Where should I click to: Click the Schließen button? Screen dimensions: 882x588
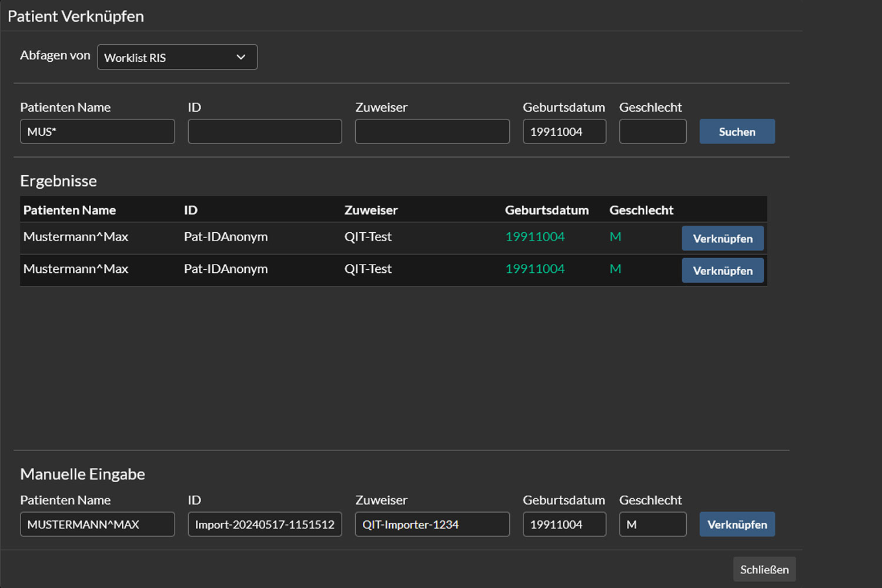[x=764, y=569]
